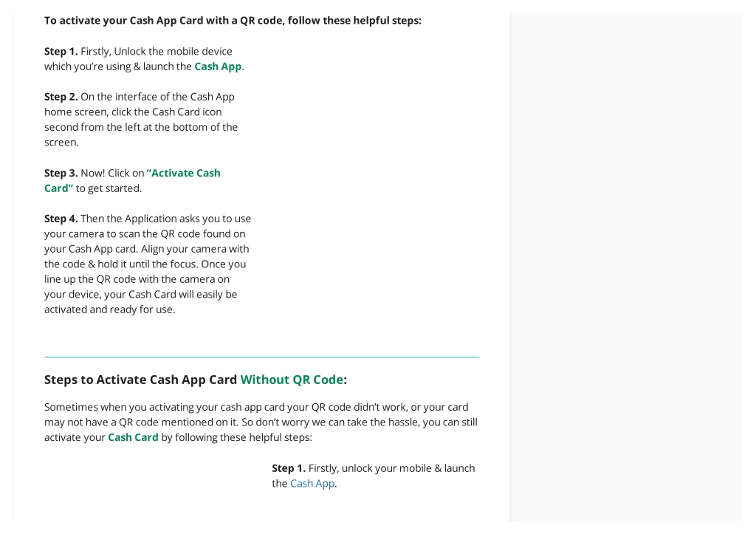Click the text "Align your camera with the code"
The image size is (756, 534).
147,256
